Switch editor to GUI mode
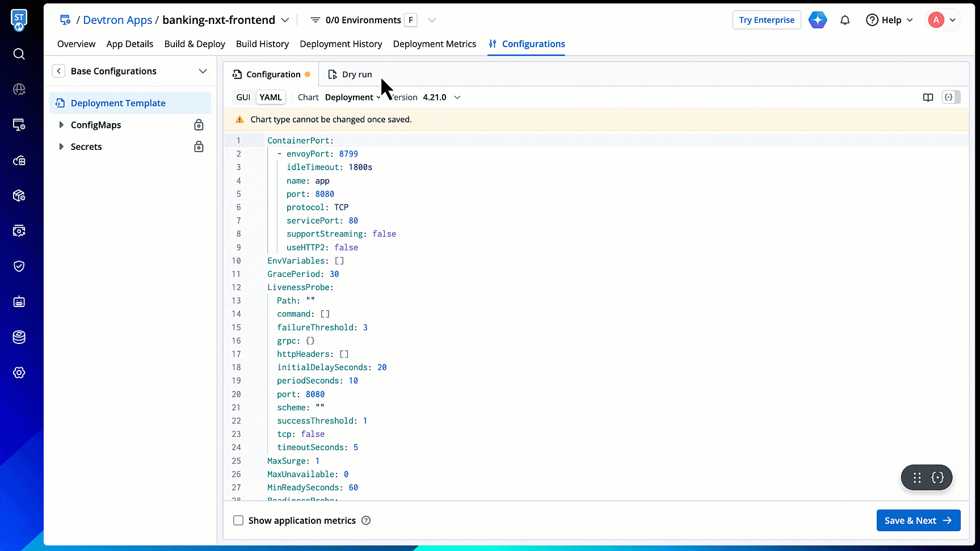This screenshot has height=551, width=980. 243,98
